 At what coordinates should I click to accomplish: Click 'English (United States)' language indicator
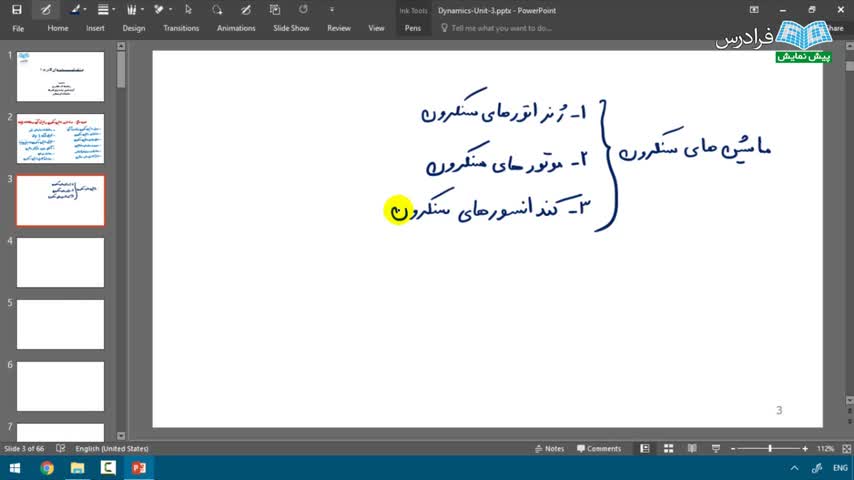112,448
